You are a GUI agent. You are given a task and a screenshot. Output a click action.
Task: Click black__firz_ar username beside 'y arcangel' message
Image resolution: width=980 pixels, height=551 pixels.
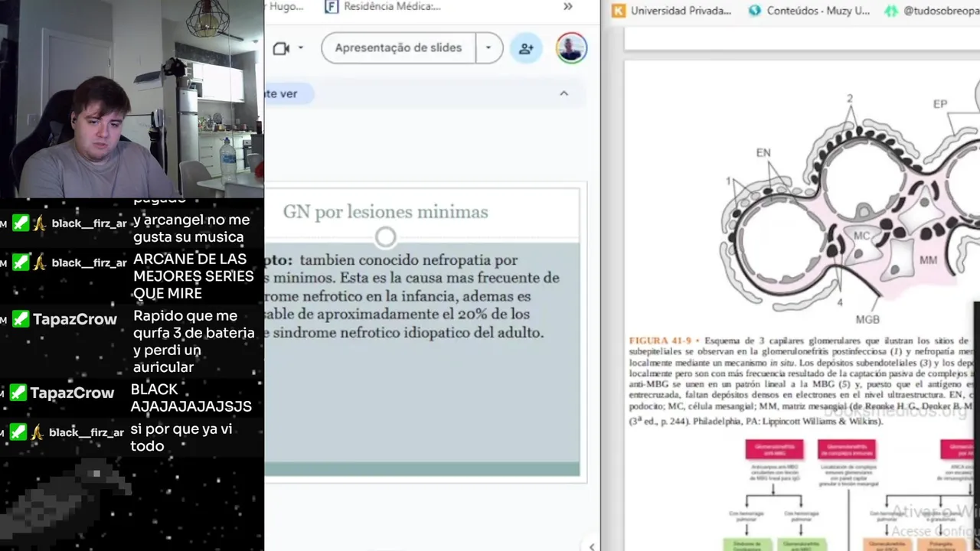89,223
